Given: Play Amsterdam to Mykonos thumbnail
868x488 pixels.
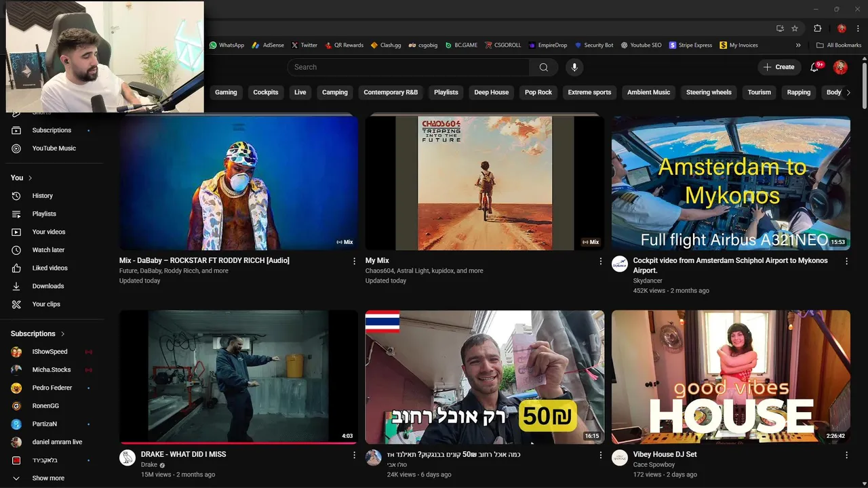Looking at the screenshot, I should click(x=731, y=182).
